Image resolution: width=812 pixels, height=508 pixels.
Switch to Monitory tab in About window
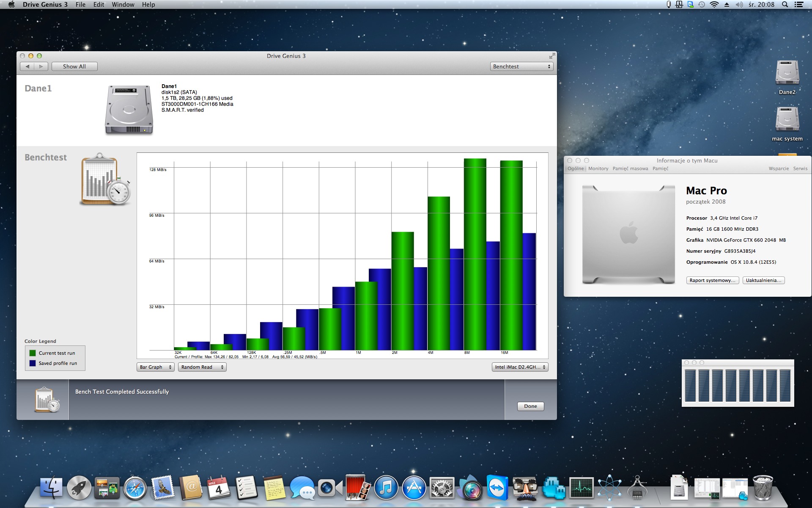598,168
